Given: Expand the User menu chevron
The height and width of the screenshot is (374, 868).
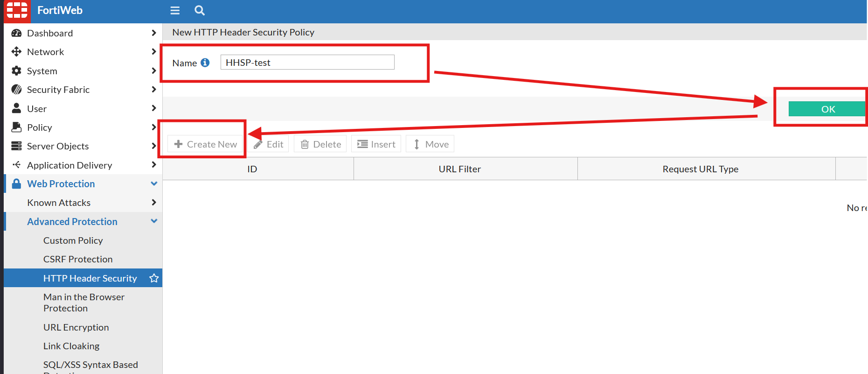Looking at the screenshot, I should tap(154, 108).
